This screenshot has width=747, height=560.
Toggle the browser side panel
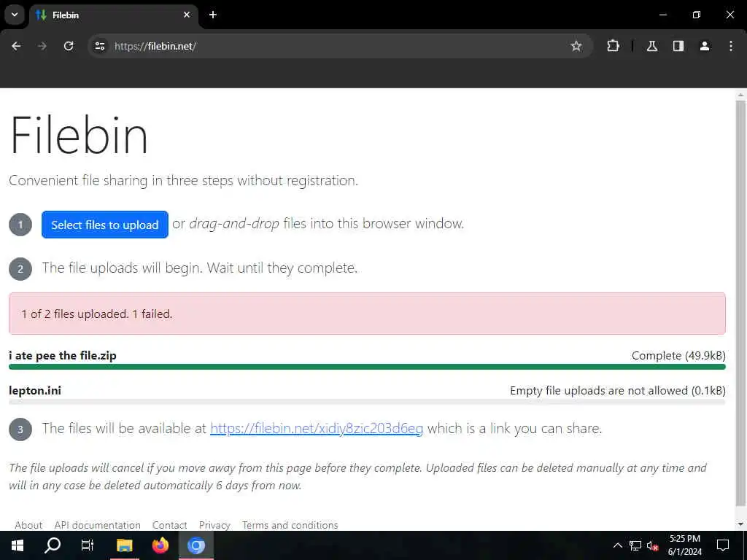coord(678,46)
